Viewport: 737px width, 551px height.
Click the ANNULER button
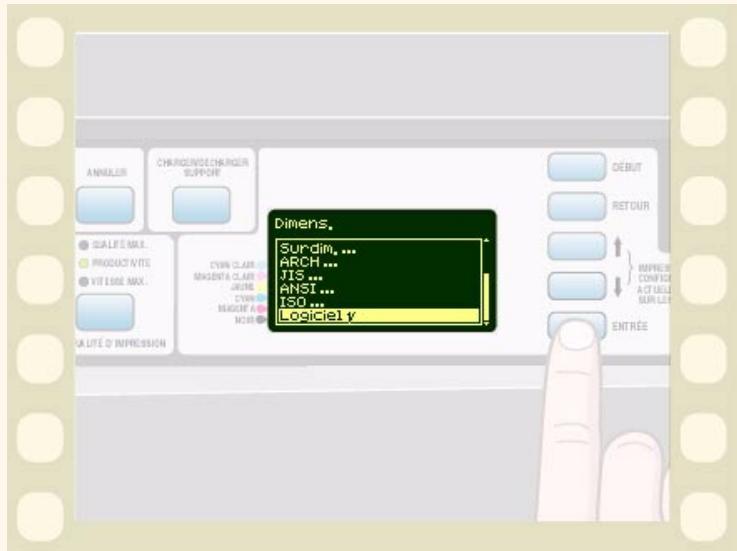pyautogui.click(x=105, y=205)
